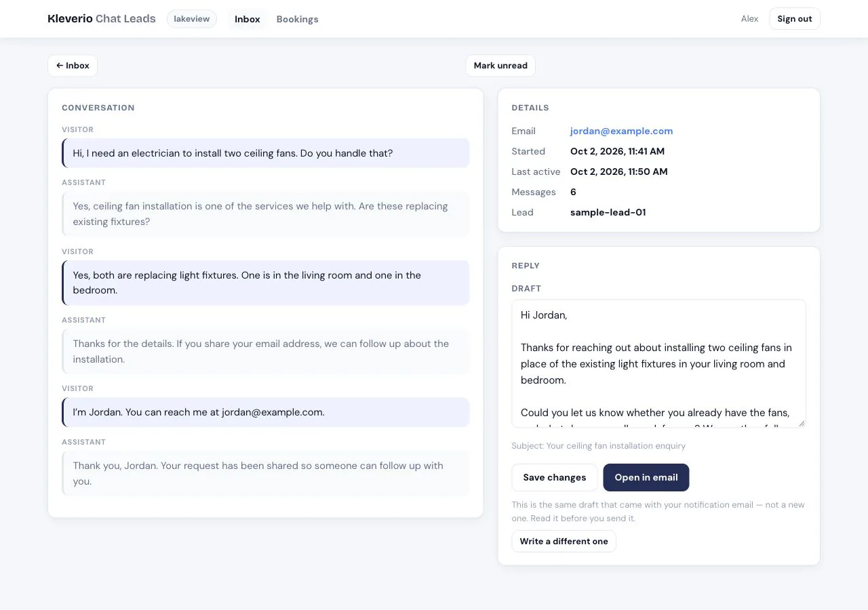Click the assistant reply asking about existing fixtures
Screen dimensions: 868x610
coord(266,214)
